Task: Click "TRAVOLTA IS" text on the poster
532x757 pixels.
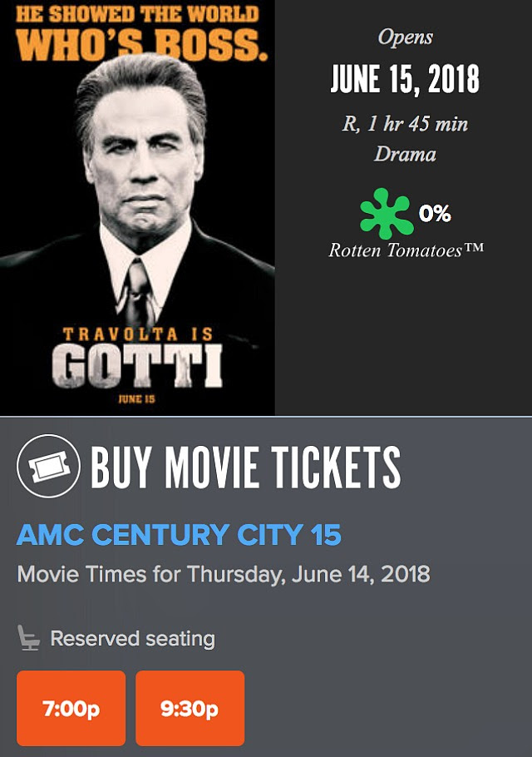Action: click(137, 334)
